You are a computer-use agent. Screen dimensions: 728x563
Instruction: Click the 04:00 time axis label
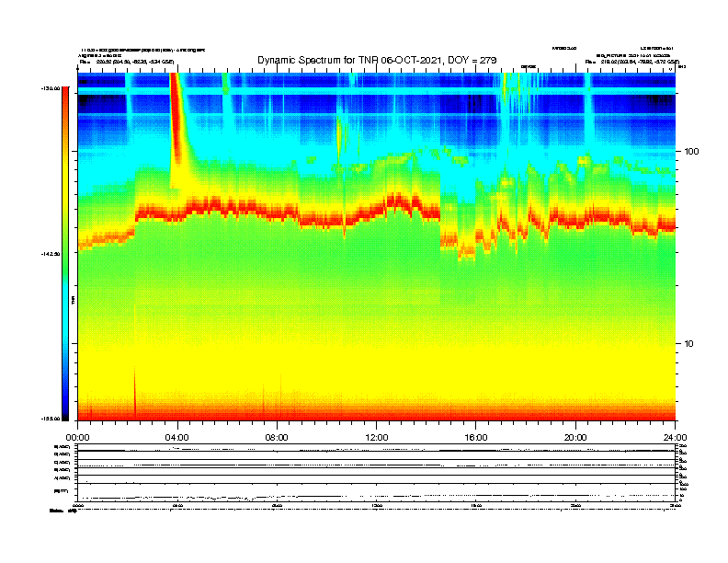[176, 438]
